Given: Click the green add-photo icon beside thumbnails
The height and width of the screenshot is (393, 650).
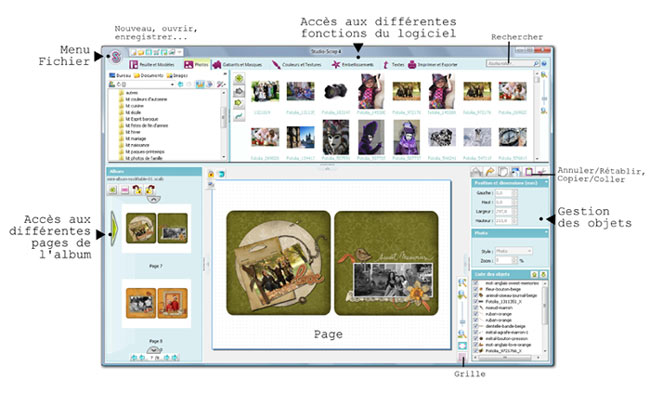Looking at the screenshot, I should tap(239, 79).
